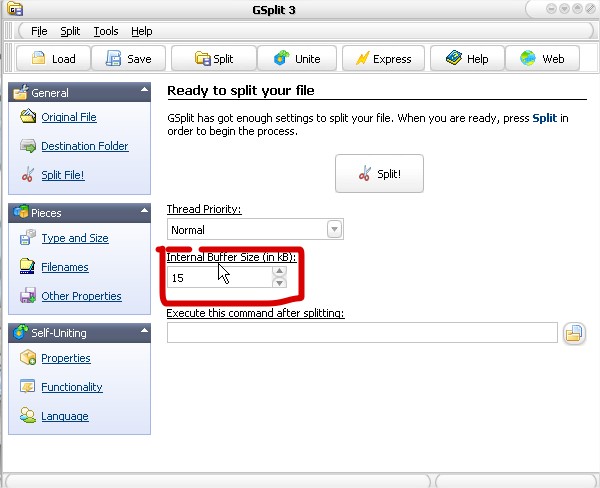Open the File menu
Viewport: 600px width, 488px height.
click(39, 31)
